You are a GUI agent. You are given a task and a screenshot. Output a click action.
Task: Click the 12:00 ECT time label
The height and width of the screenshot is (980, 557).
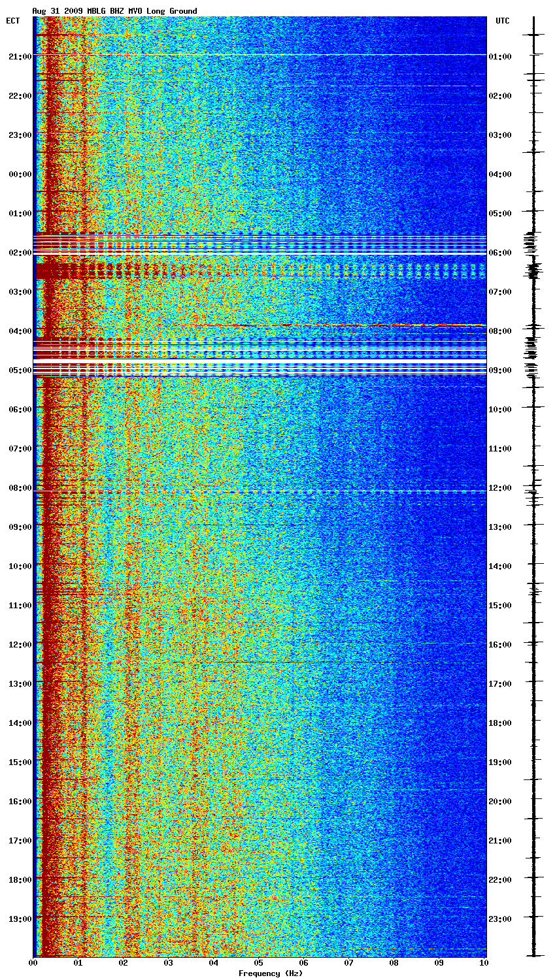pos(20,645)
